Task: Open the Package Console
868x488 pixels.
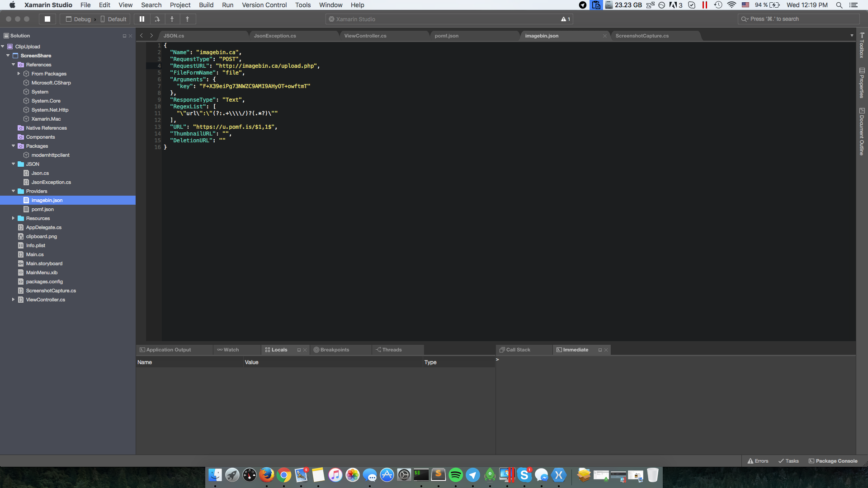Action: tap(833, 461)
